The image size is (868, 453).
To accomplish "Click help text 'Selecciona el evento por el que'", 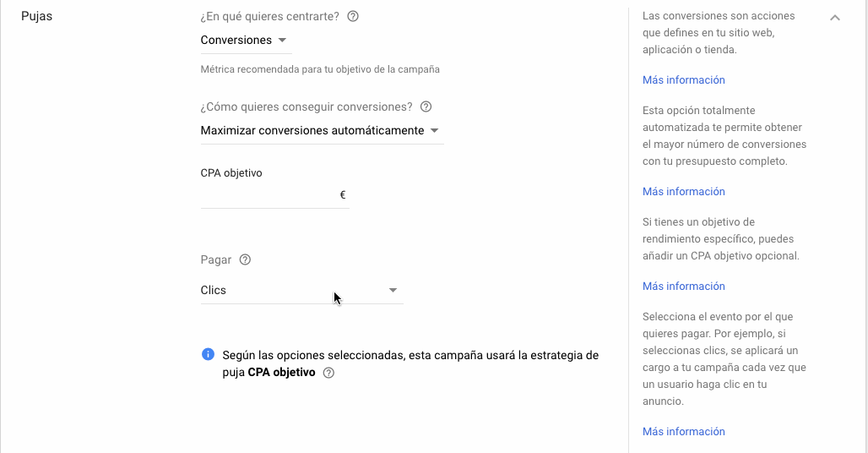I will pyautogui.click(x=724, y=359).
